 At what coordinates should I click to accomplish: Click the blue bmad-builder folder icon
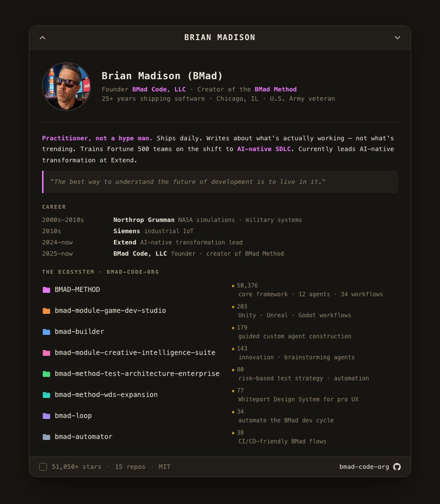46,332
